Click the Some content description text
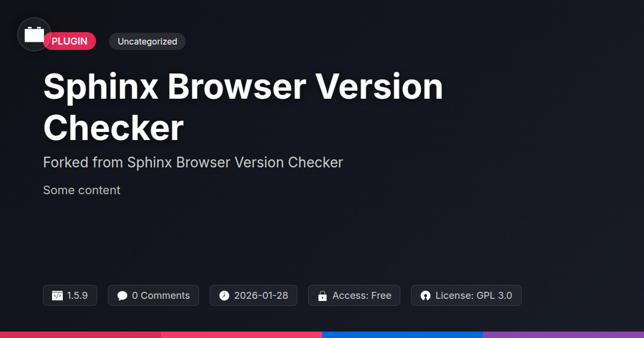644x338 pixels. (82, 190)
